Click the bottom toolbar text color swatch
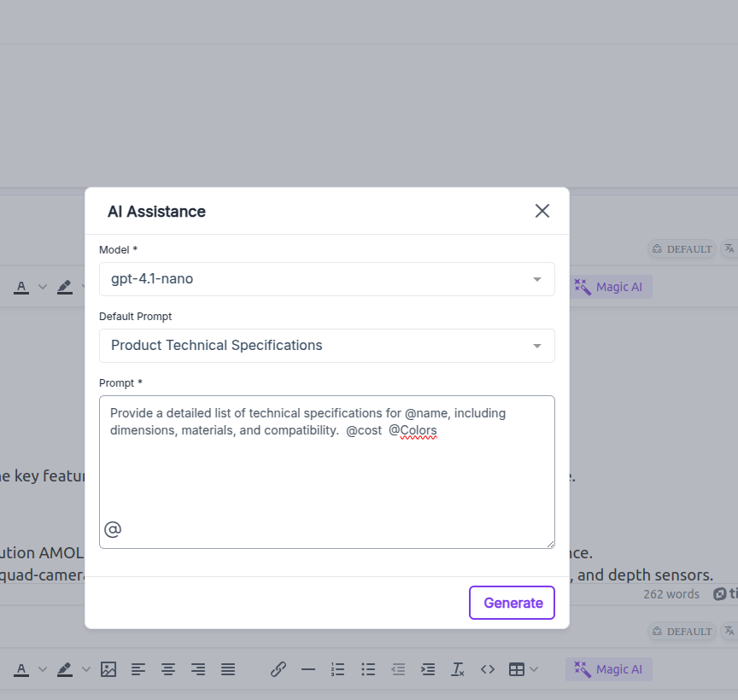738x700 pixels. [x=21, y=669]
